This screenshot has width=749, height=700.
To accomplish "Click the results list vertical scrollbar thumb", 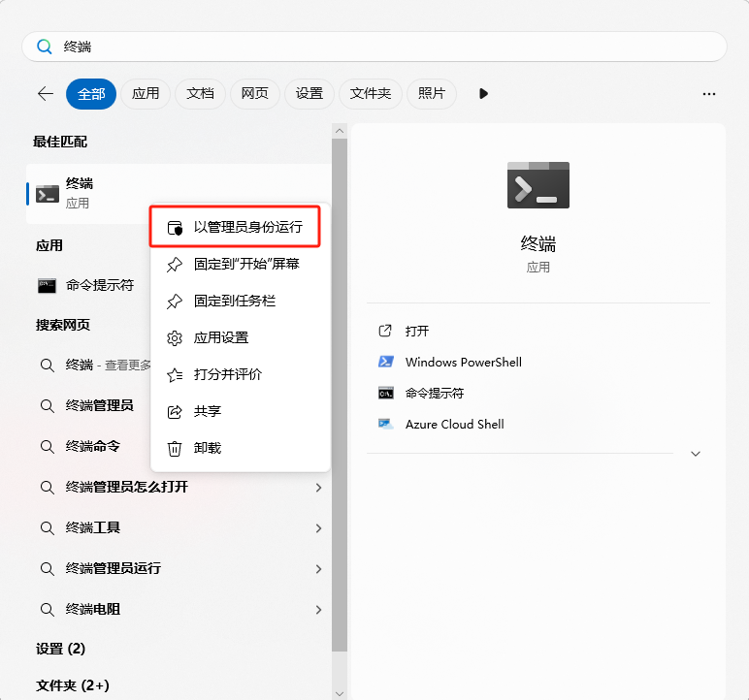I will (340, 395).
